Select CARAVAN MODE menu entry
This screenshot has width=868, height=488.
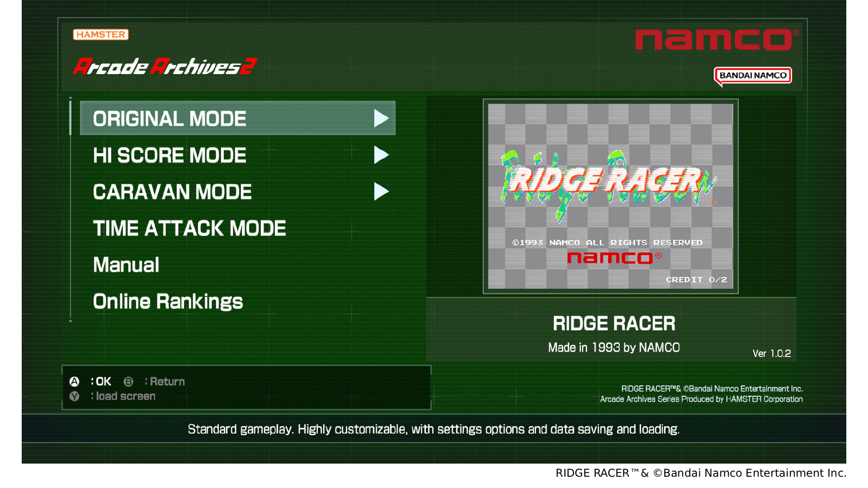point(237,192)
